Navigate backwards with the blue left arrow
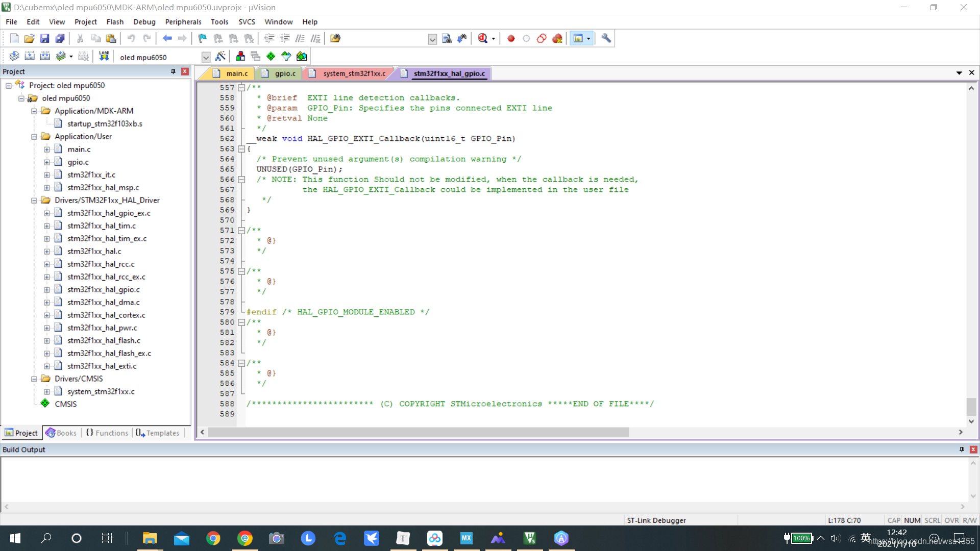 click(x=167, y=38)
